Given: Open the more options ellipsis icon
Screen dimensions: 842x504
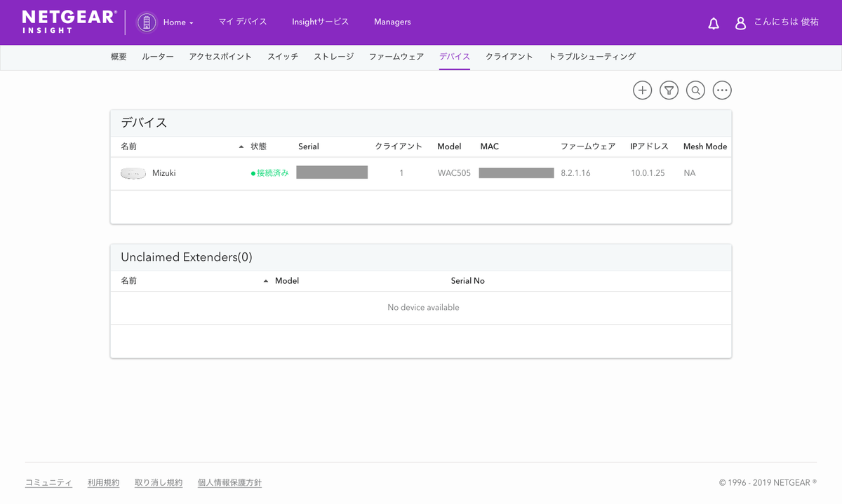Looking at the screenshot, I should tap(722, 90).
